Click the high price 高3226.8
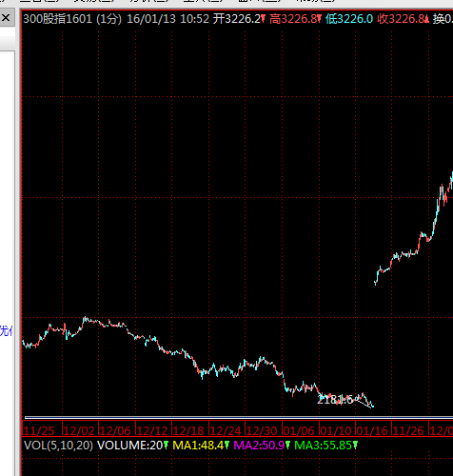Image resolution: width=453 pixels, height=476 pixels. (x=293, y=19)
